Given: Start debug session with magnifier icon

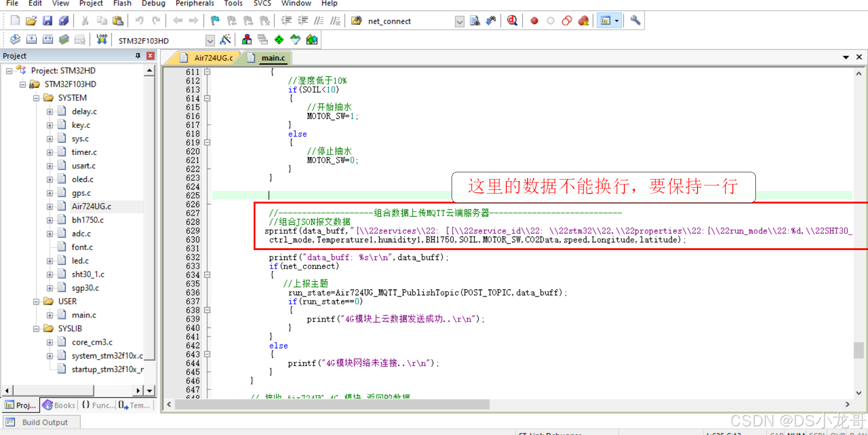Looking at the screenshot, I should 512,21.
